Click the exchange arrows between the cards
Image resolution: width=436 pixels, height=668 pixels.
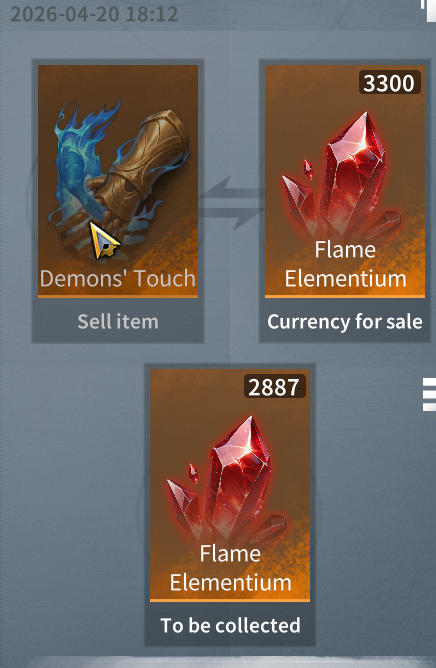231,203
